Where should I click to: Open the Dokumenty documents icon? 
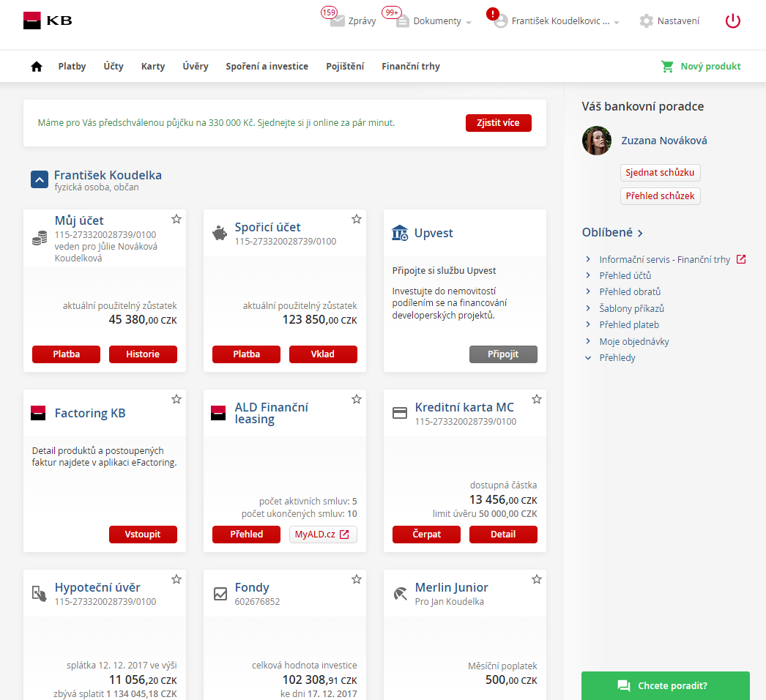(x=402, y=20)
